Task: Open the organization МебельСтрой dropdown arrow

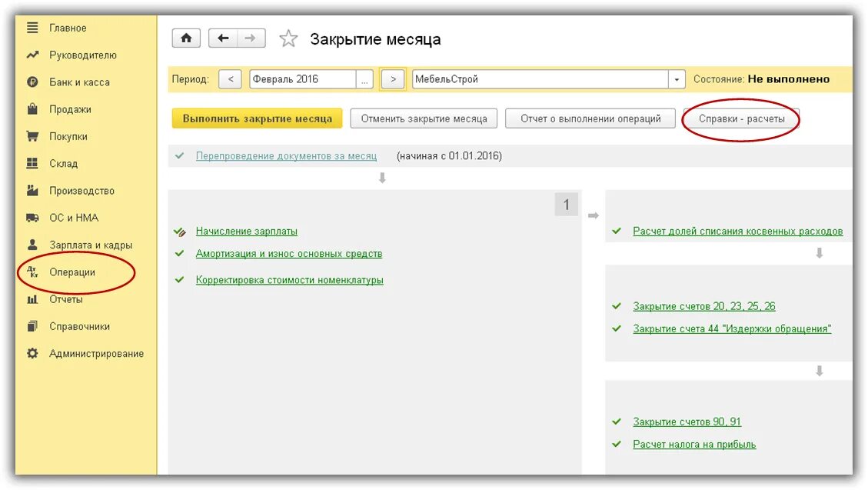Action: coord(677,80)
